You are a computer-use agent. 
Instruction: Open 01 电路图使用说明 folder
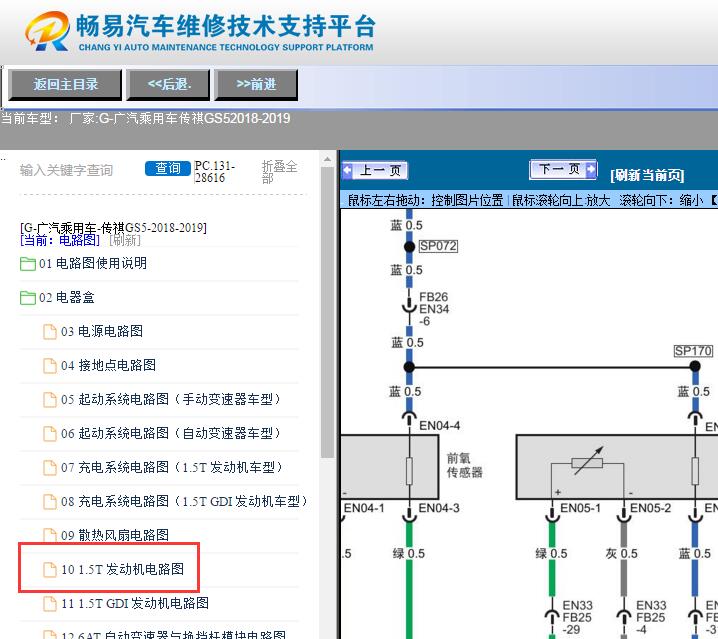pos(93,263)
